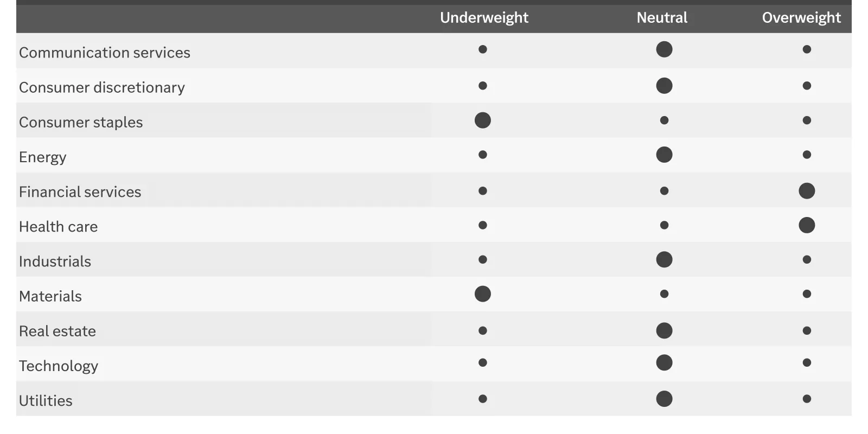Click the Health care row label
Image resolution: width=868 pixels, height=434 pixels.
[59, 227]
